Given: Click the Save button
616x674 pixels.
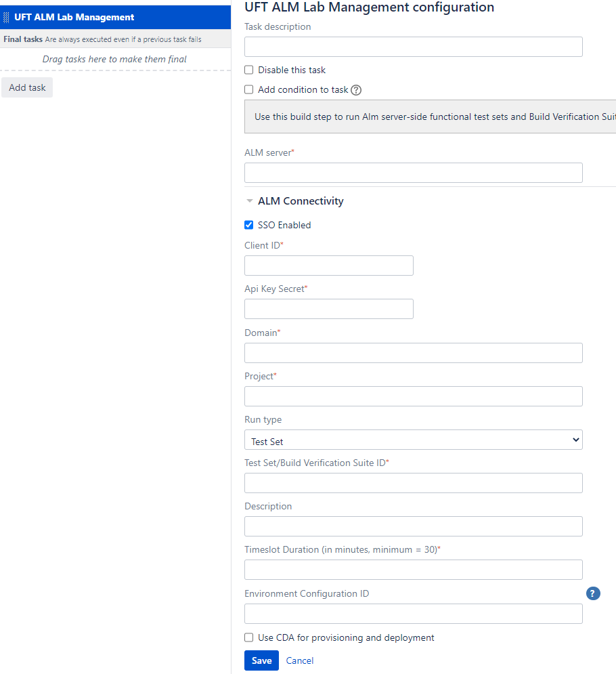Looking at the screenshot, I should (x=261, y=660).
